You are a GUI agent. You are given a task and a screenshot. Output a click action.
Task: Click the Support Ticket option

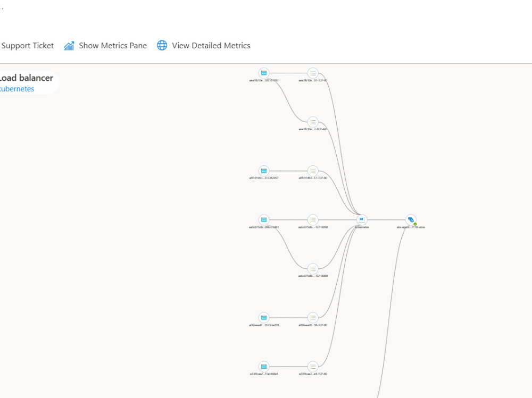28,46
